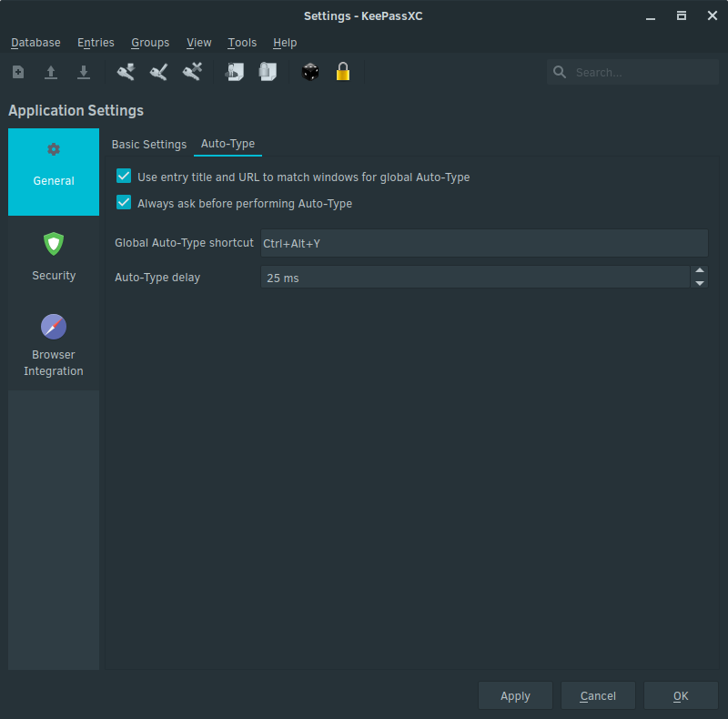The height and width of the screenshot is (719, 728).
Task: Confirm settings with the OK button
Action: pos(681,695)
